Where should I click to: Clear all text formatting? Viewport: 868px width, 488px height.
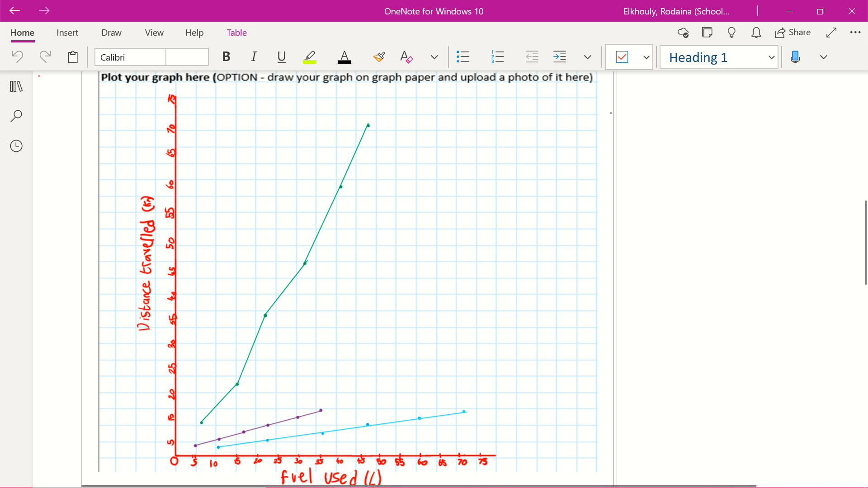[406, 57]
